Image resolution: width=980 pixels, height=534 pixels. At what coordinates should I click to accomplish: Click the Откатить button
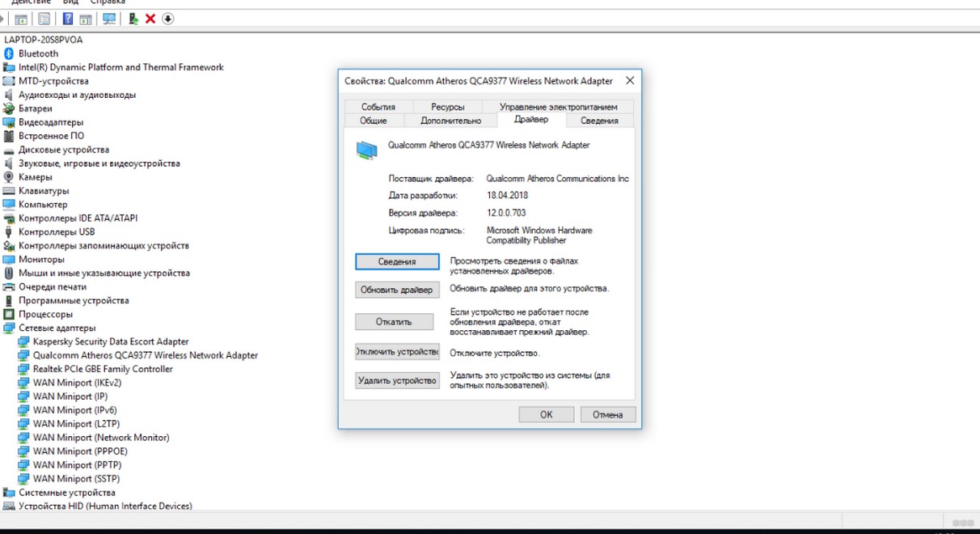(394, 322)
